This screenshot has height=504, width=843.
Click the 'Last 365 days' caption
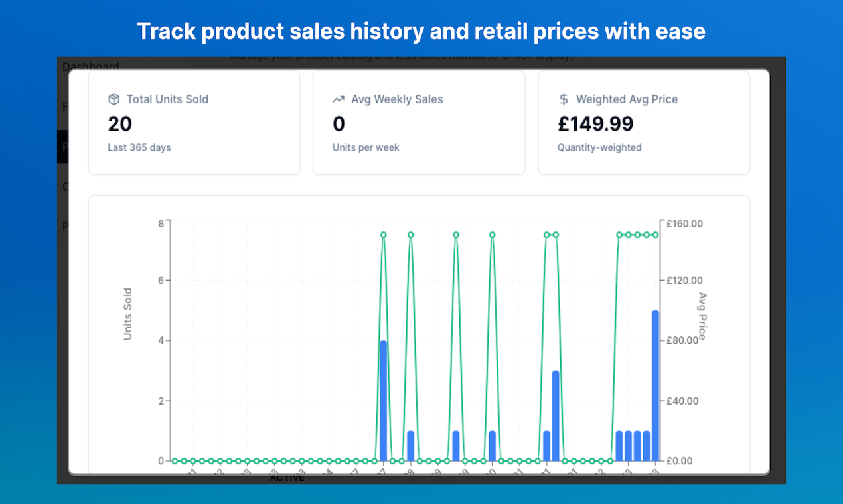point(139,147)
